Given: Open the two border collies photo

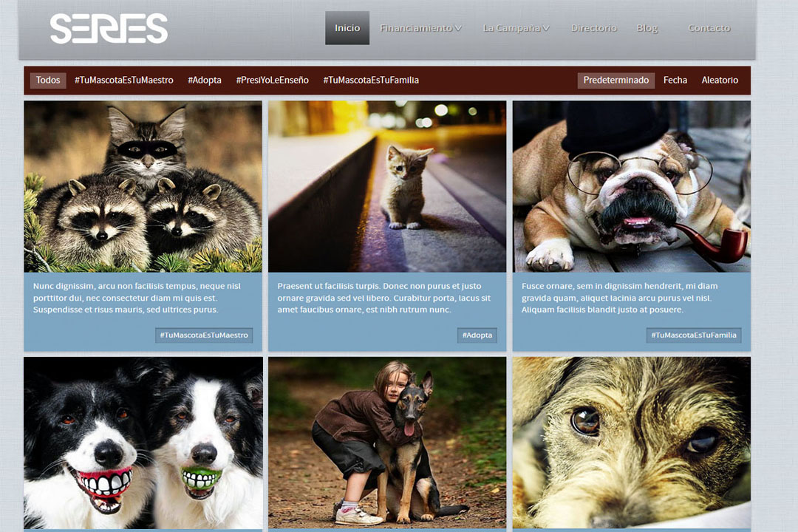Looking at the screenshot, I should tap(143, 443).
